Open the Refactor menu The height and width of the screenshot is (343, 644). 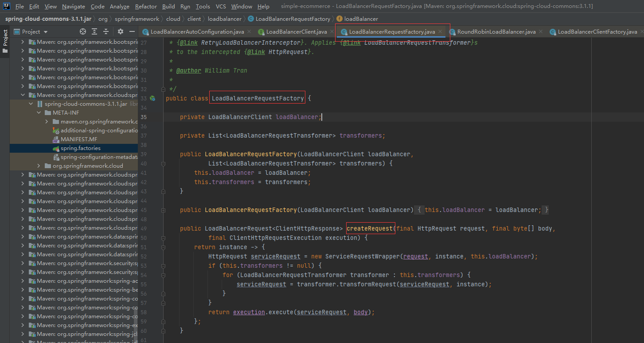[146, 7]
